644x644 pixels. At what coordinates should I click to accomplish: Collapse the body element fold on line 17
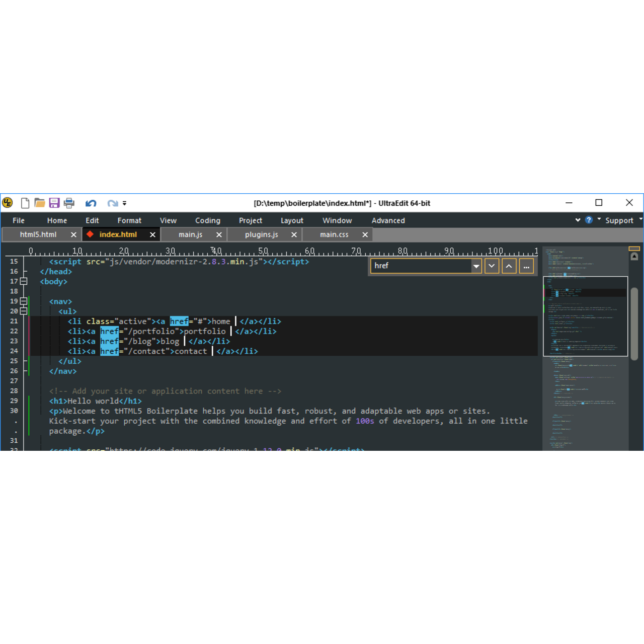click(x=23, y=281)
